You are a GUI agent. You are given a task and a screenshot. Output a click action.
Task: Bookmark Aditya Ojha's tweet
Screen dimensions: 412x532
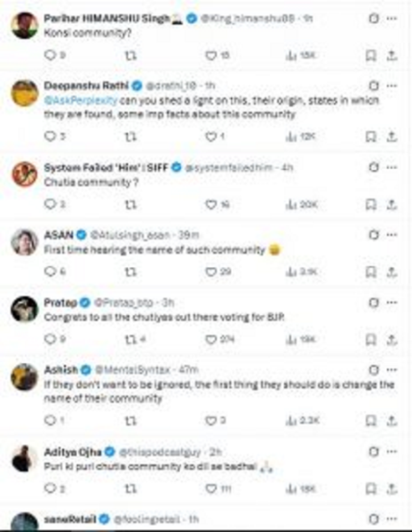(x=370, y=488)
